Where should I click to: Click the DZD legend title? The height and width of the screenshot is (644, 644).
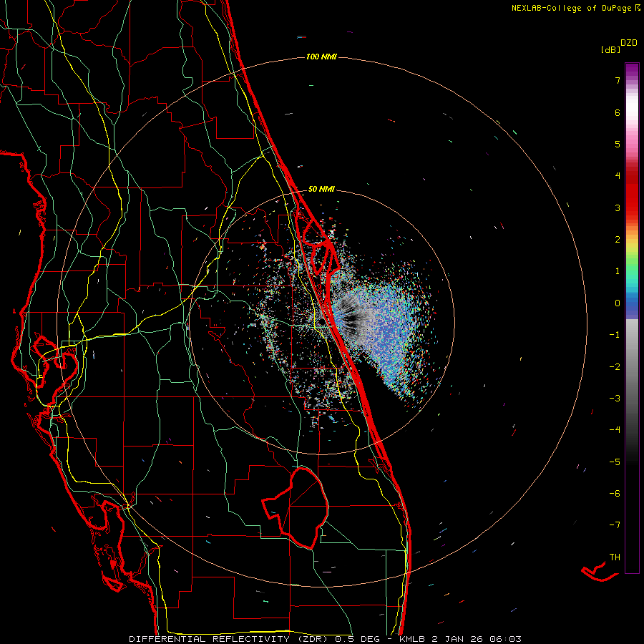coord(629,43)
